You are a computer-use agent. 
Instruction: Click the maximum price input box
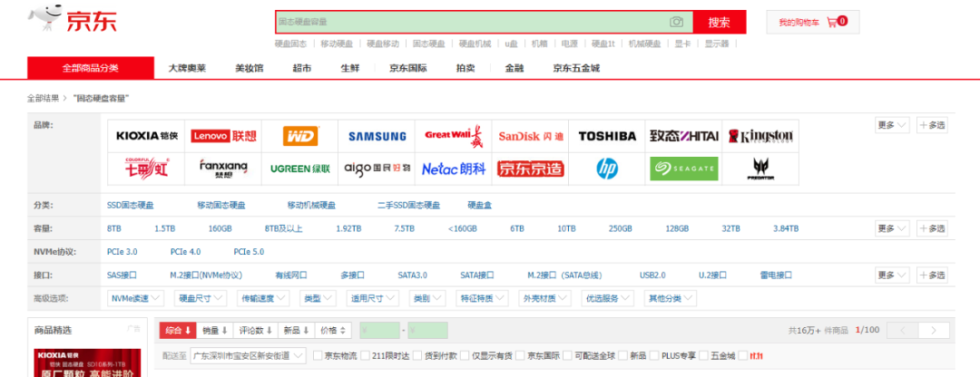[x=428, y=330]
